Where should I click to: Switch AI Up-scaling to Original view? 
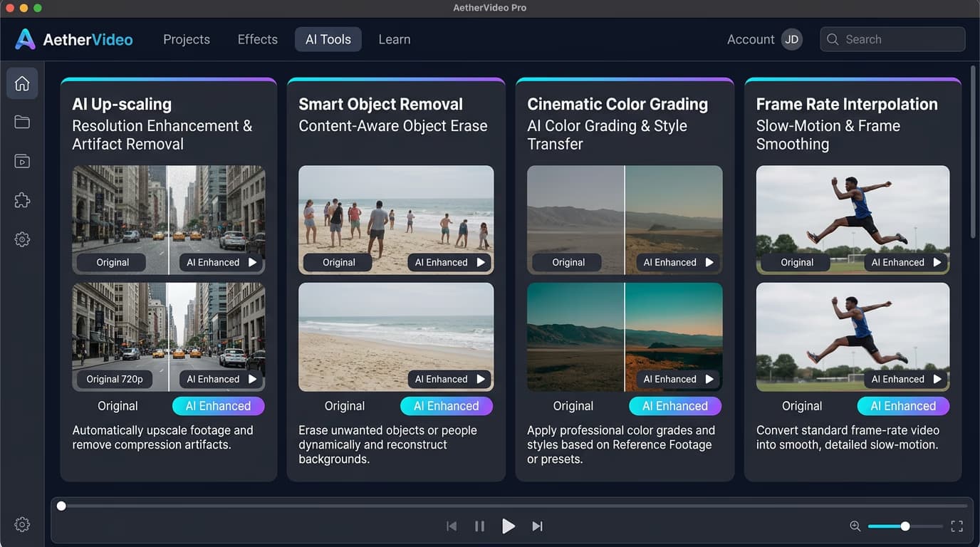[x=118, y=406]
